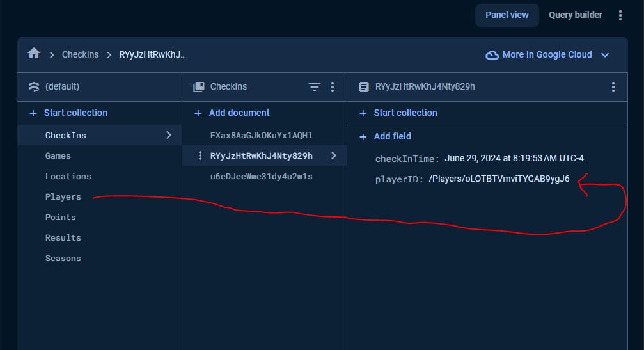The height and width of the screenshot is (350, 644).
Task: Click plus icon beside document's Start collection
Action: click(363, 113)
